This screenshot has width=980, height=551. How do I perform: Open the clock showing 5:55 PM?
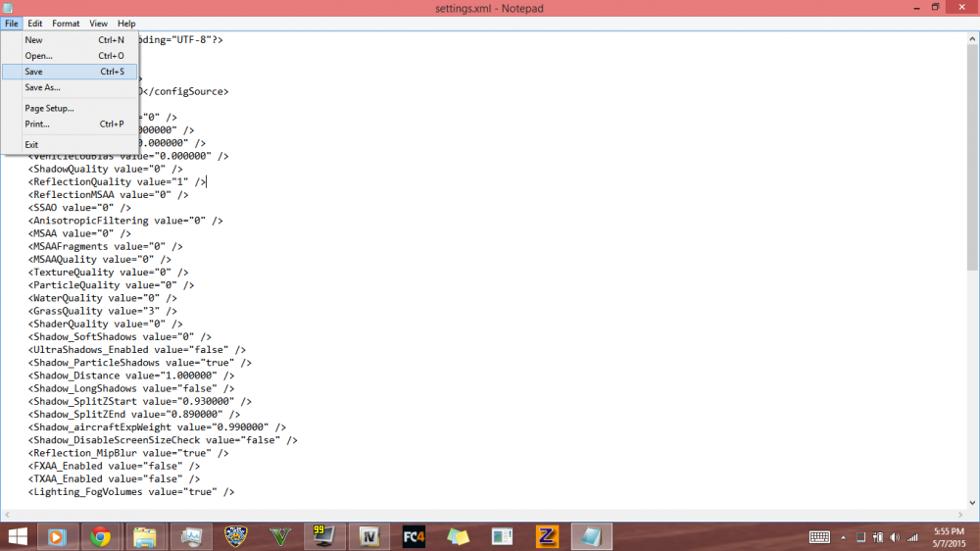coord(949,537)
